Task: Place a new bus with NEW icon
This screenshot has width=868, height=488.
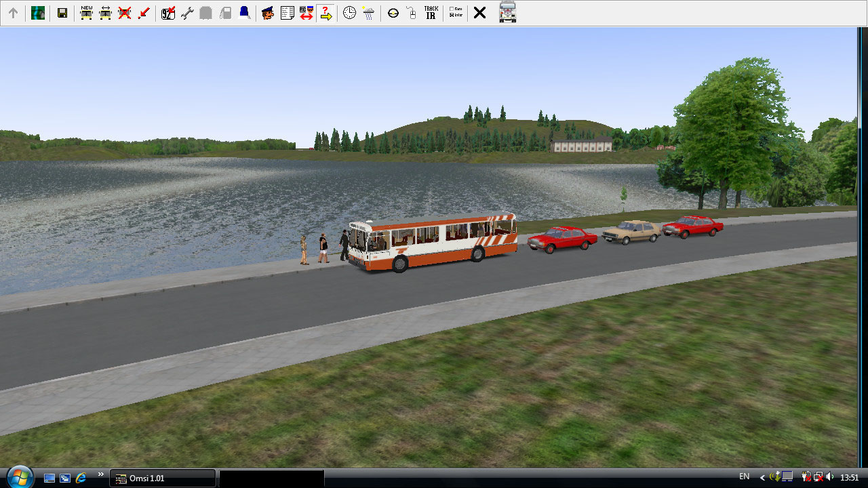Action: pyautogui.click(x=86, y=13)
